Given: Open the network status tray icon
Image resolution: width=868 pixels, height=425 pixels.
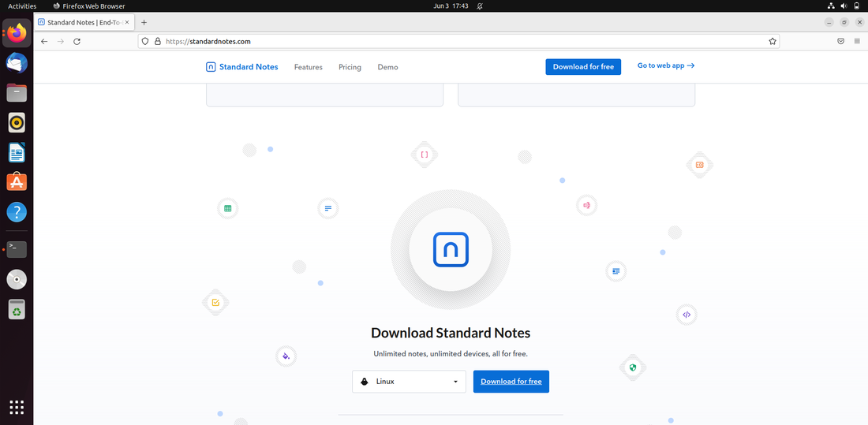Looking at the screenshot, I should pos(831,6).
